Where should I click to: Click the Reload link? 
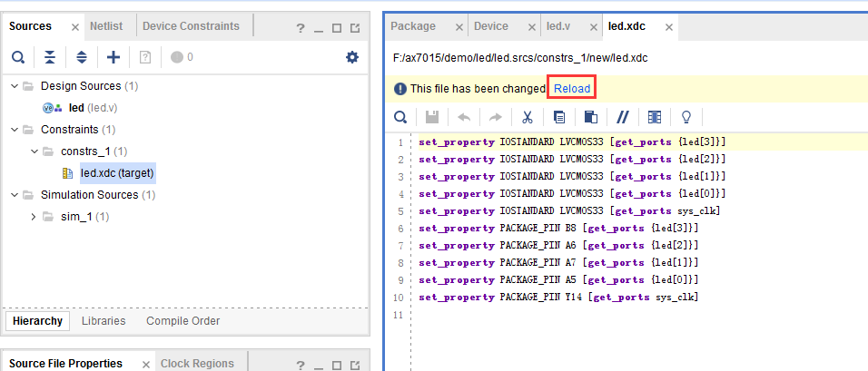572,89
